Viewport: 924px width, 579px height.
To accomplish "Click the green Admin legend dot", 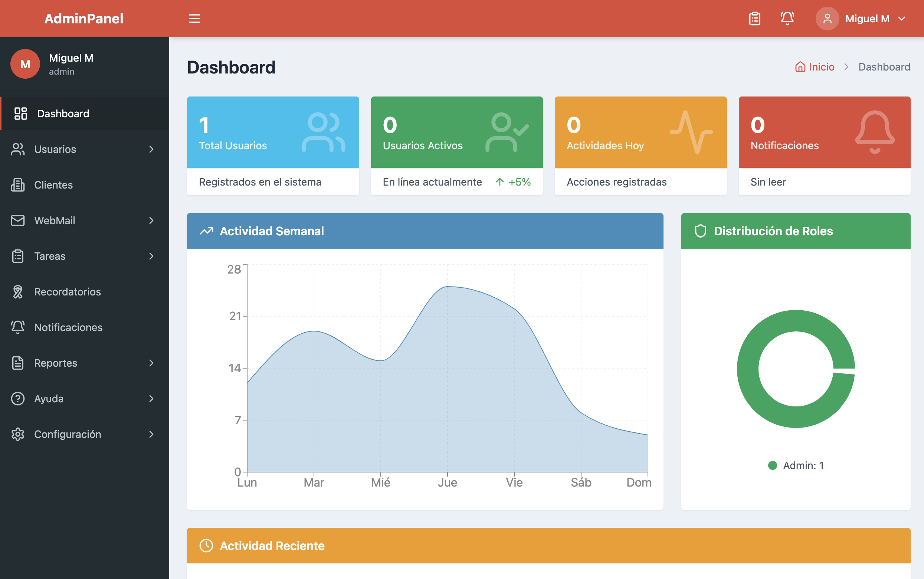I will (773, 465).
